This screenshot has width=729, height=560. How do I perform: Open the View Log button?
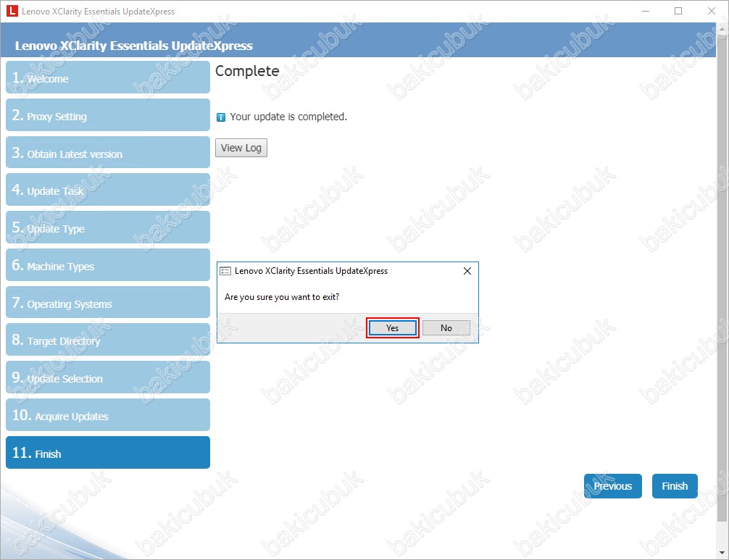pos(241,148)
